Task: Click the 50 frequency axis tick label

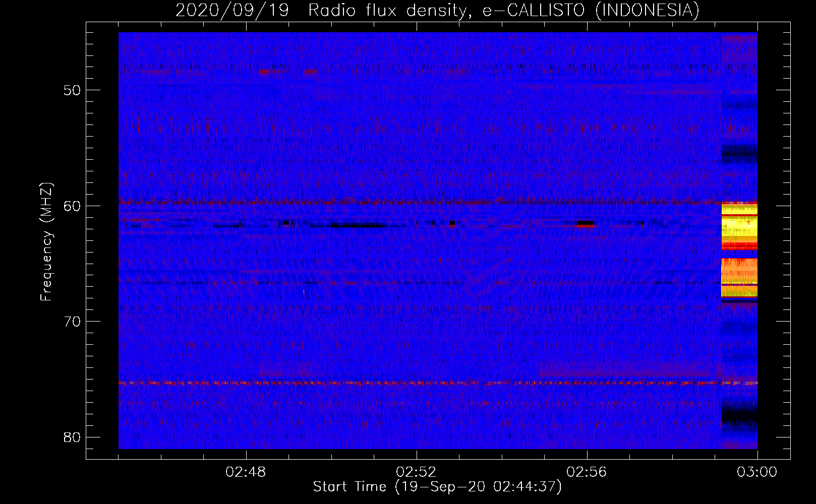Action: click(72, 90)
